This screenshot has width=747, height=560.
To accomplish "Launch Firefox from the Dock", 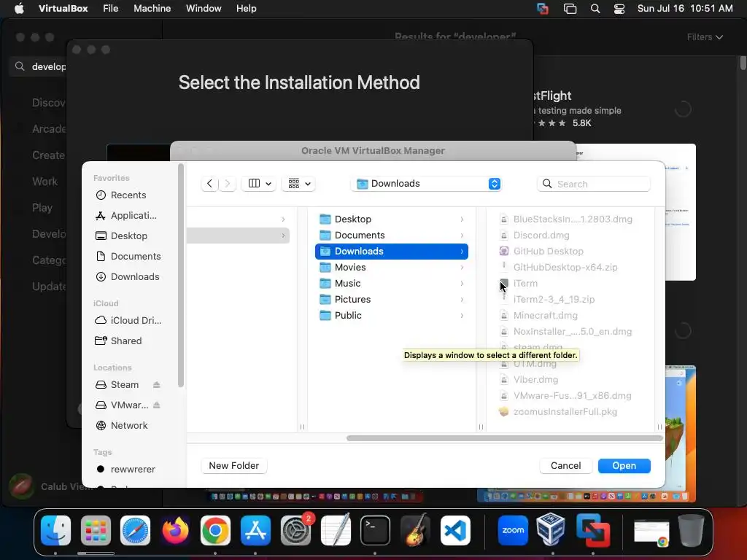I will click(175, 530).
